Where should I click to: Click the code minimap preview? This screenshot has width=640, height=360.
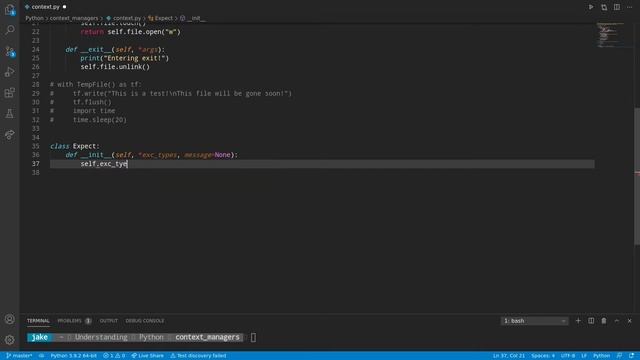pos(610,36)
